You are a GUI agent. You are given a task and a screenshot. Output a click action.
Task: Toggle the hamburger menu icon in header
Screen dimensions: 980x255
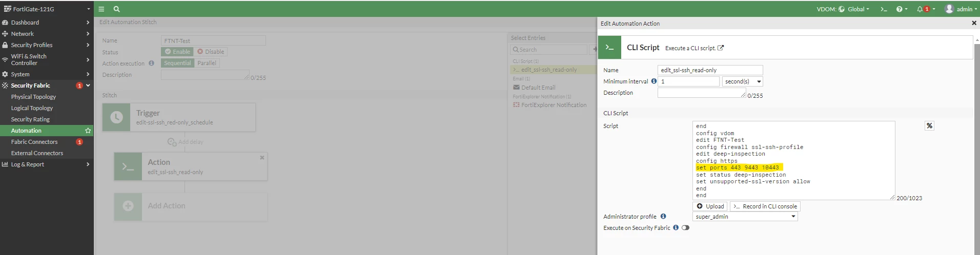(101, 9)
